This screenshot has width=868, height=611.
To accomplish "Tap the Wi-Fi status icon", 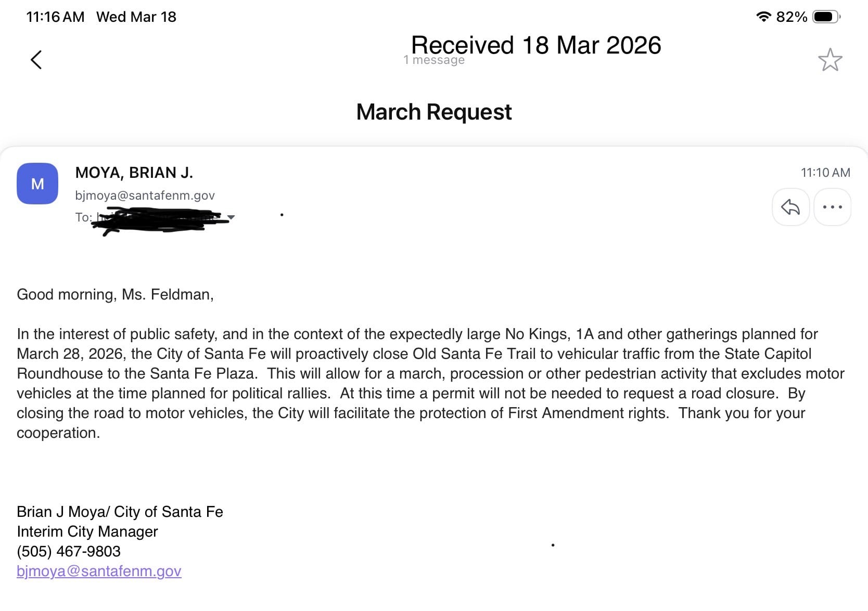I will [763, 17].
